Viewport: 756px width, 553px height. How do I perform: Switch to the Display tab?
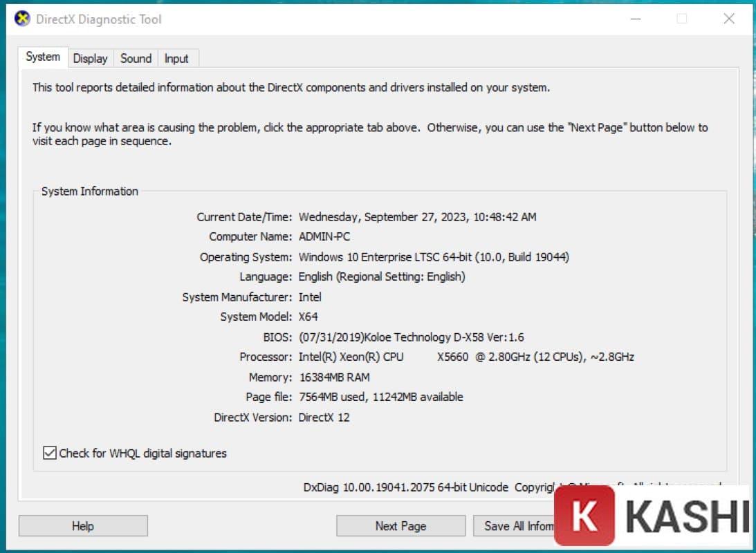coord(90,58)
